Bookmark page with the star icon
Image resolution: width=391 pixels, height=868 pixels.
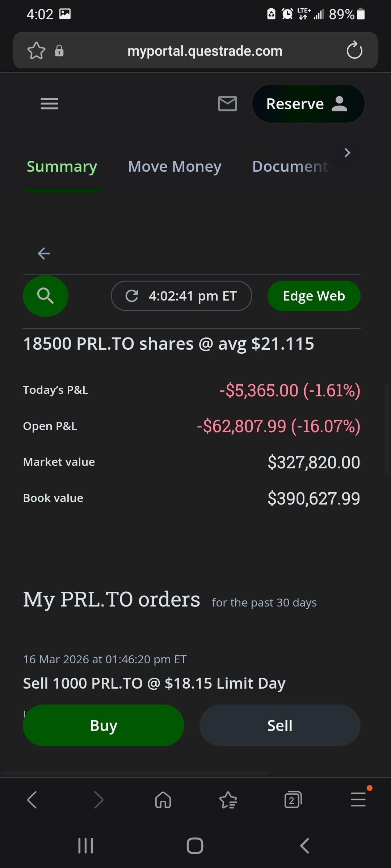tap(37, 51)
